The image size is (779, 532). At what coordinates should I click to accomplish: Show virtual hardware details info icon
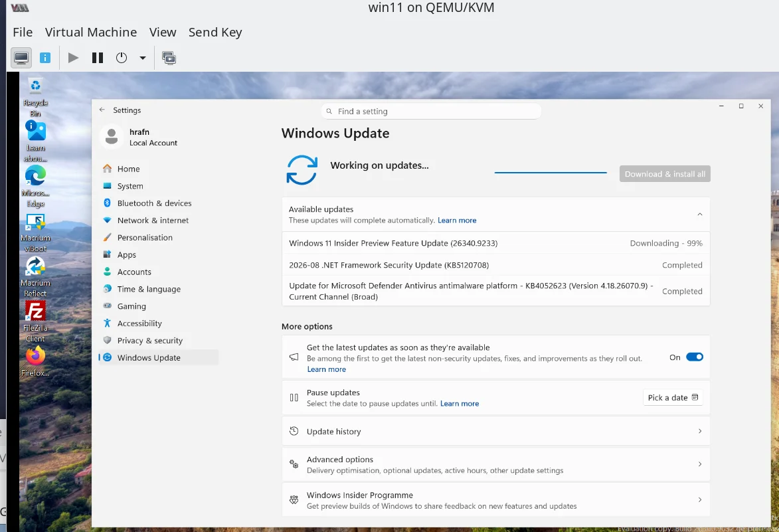[x=45, y=58]
